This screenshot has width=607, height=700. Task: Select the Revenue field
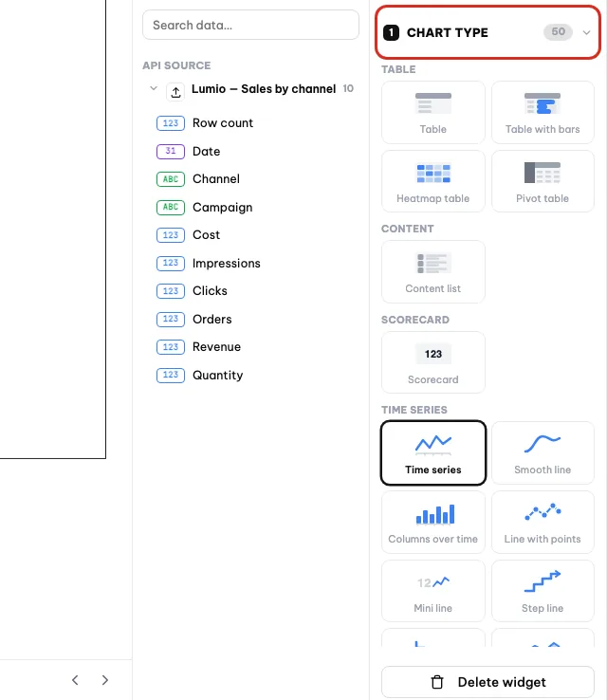click(x=216, y=347)
